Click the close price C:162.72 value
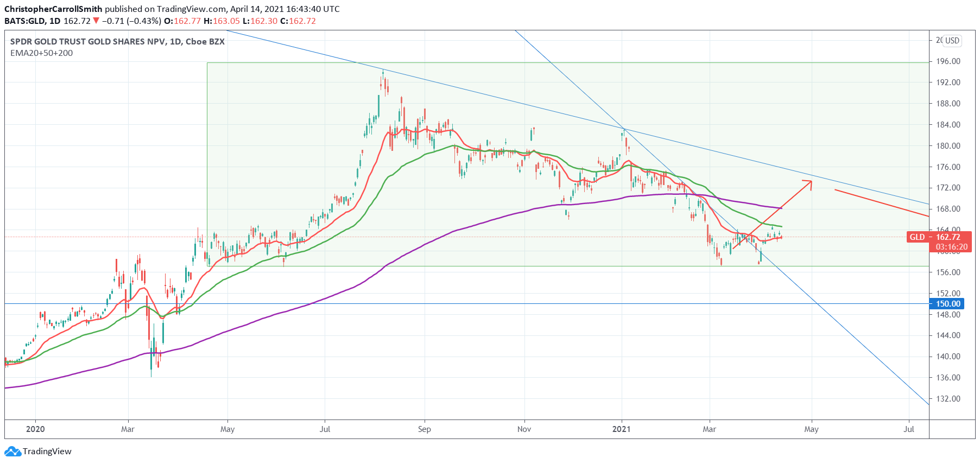 (x=298, y=21)
